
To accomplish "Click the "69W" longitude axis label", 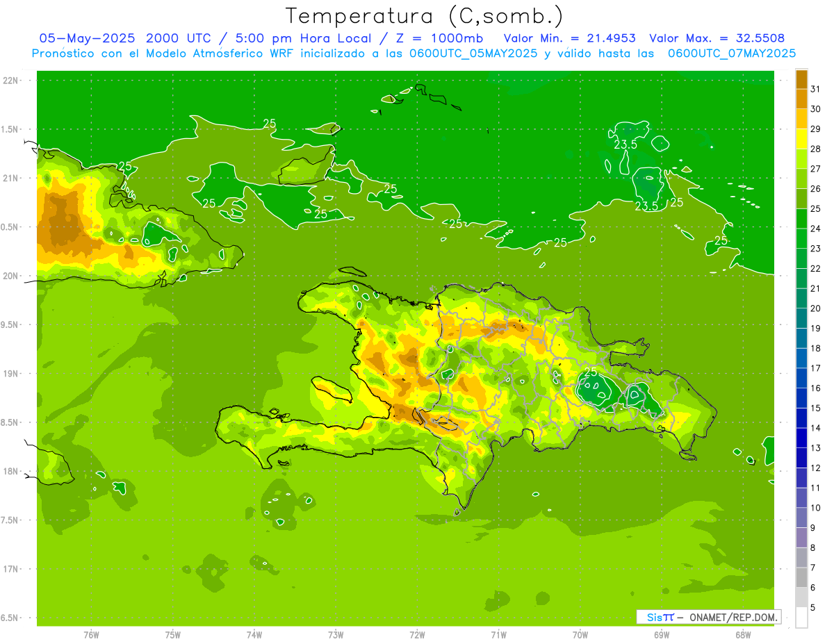I will (x=662, y=634).
